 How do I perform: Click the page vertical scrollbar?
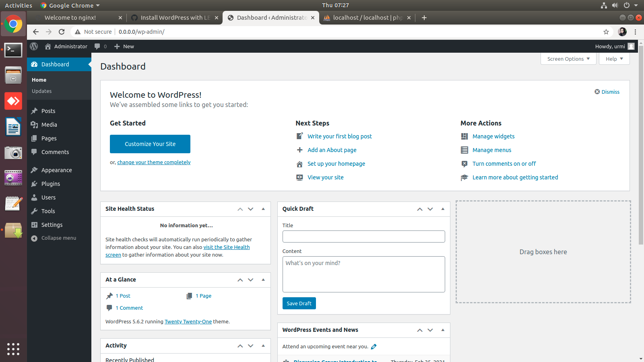pyautogui.click(x=641, y=145)
